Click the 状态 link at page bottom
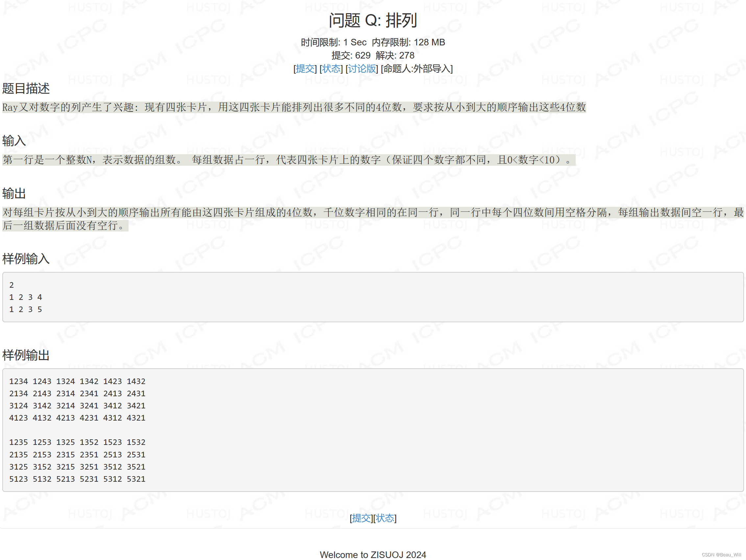 click(x=385, y=519)
